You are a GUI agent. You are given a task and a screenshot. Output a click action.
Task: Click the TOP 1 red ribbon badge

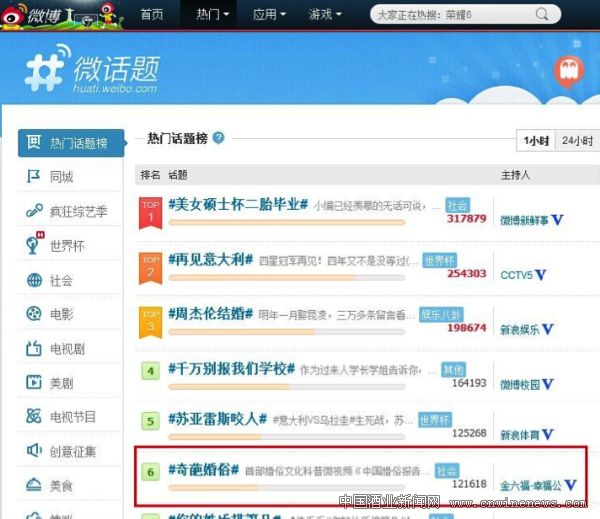click(x=150, y=213)
